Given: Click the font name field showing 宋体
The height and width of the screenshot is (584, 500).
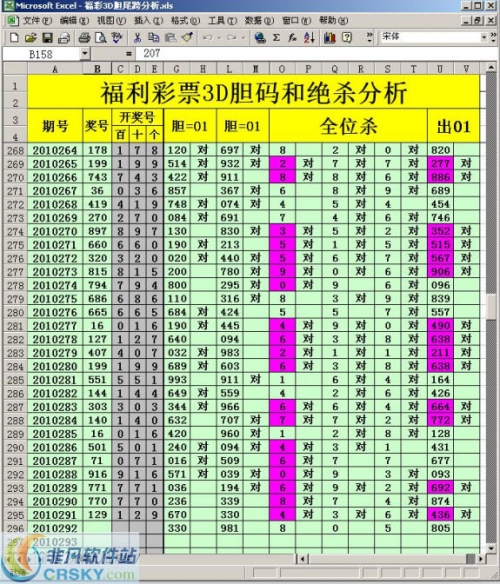Looking at the screenshot, I should coord(430,37).
